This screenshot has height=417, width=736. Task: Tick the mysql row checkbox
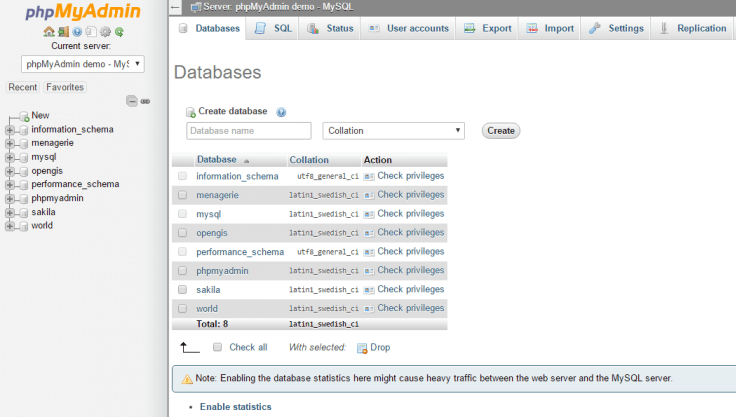tap(183, 214)
